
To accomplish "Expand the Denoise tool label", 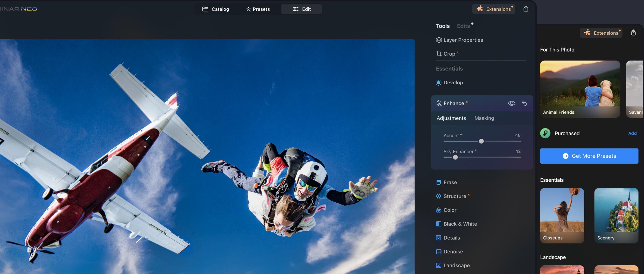I will (453, 251).
